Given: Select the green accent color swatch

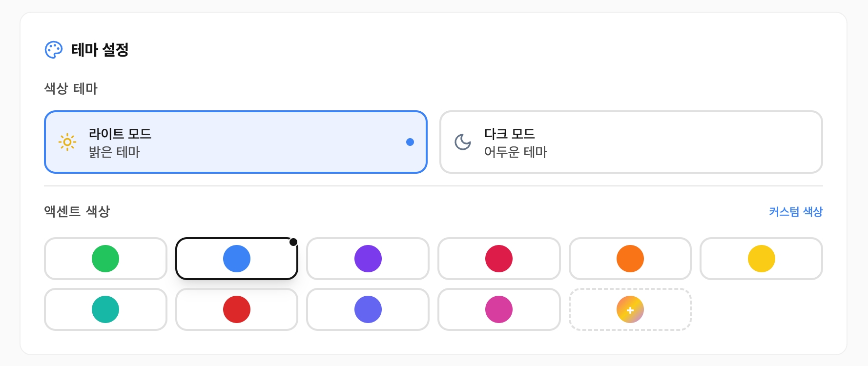Looking at the screenshot, I should coord(105,259).
